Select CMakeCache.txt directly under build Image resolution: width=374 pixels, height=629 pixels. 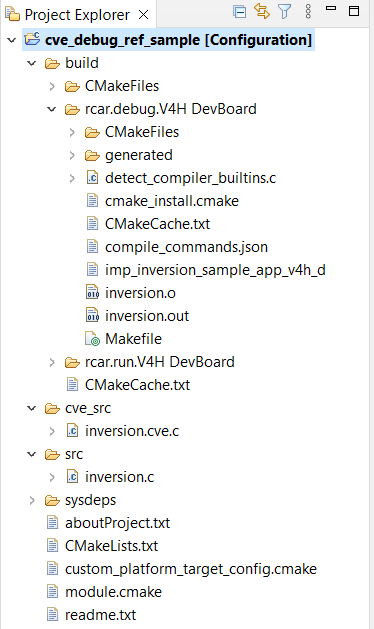tap(137, 385)
